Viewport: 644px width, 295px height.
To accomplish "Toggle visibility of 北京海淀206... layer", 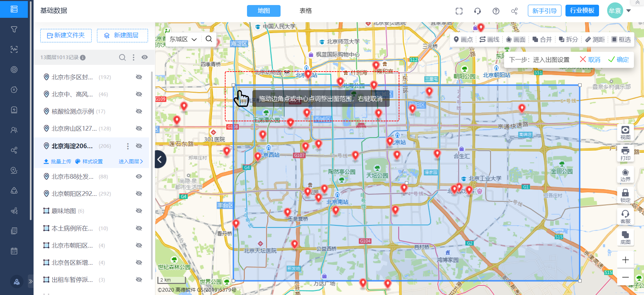I will (139, 146).
